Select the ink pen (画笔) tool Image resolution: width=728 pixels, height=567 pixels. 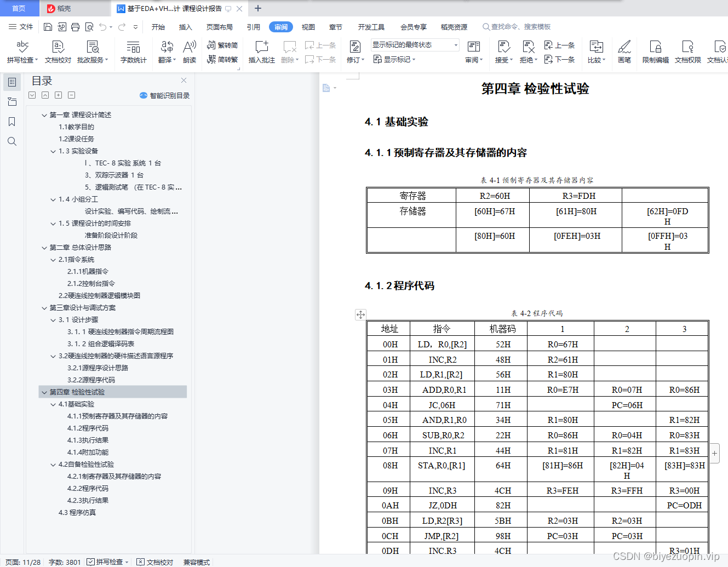click(624, 51)
